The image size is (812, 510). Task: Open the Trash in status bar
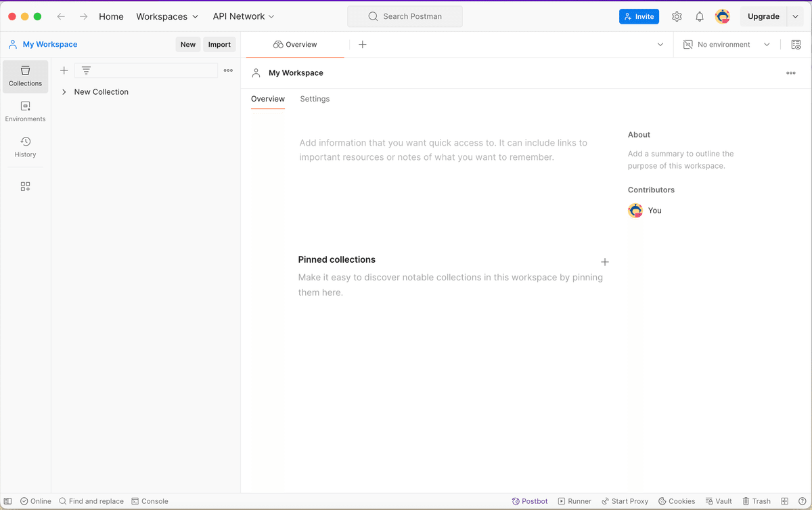coord(757,501)
